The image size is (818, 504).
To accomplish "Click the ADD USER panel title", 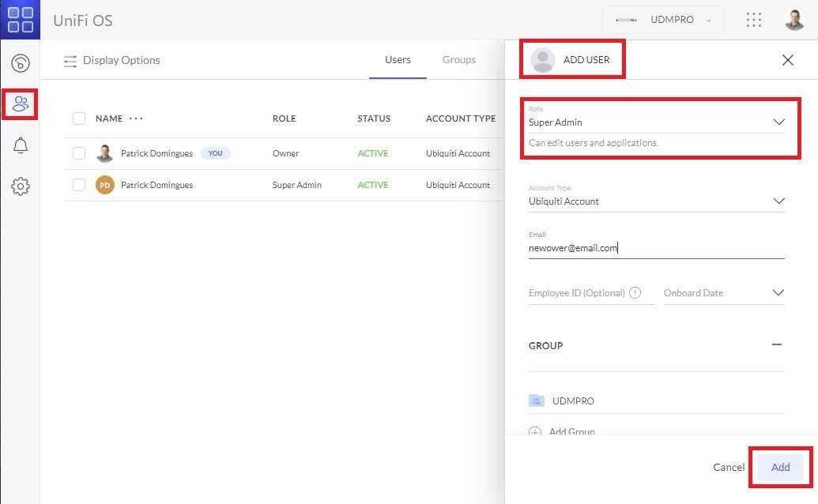I will tap(586, 60).
